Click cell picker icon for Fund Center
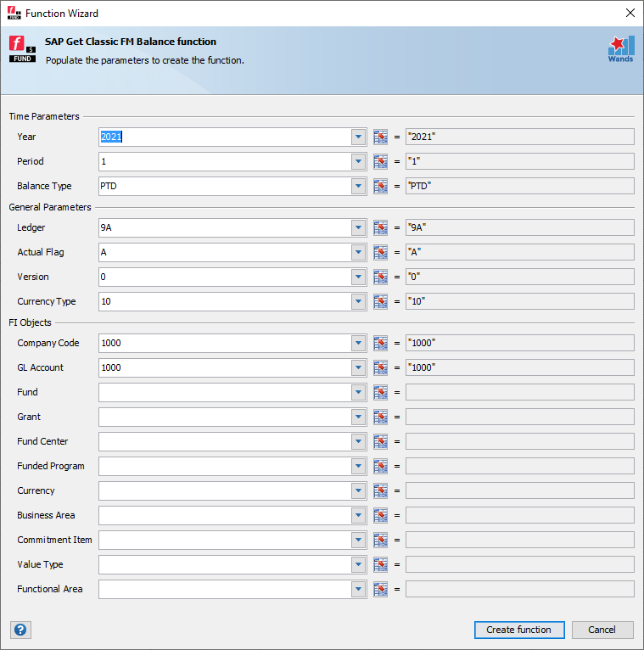Viewport: 644px width, 650px height. 380,441
